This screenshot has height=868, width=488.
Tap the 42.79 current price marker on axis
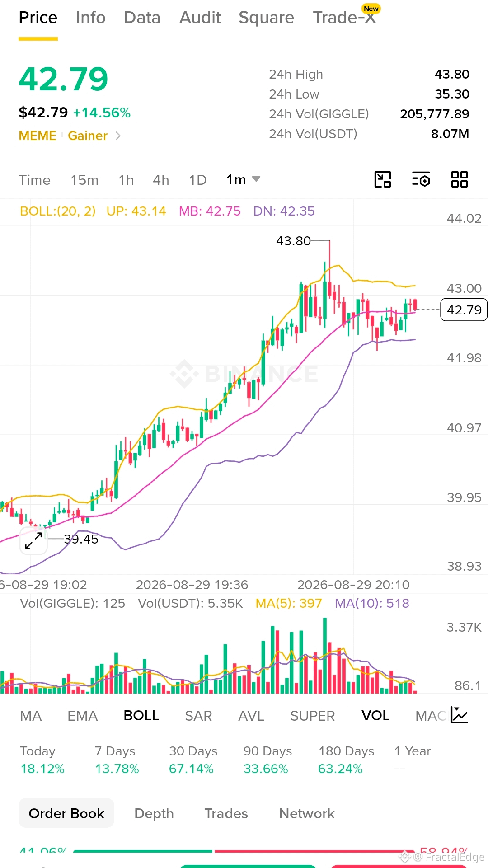click(x=464, y=310)
